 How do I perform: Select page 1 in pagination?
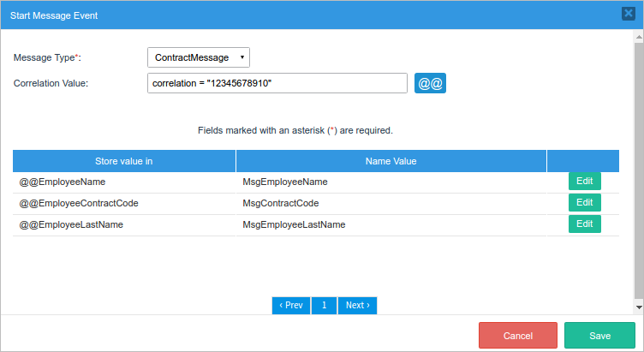pyautogui.click(x=324, y=306)
